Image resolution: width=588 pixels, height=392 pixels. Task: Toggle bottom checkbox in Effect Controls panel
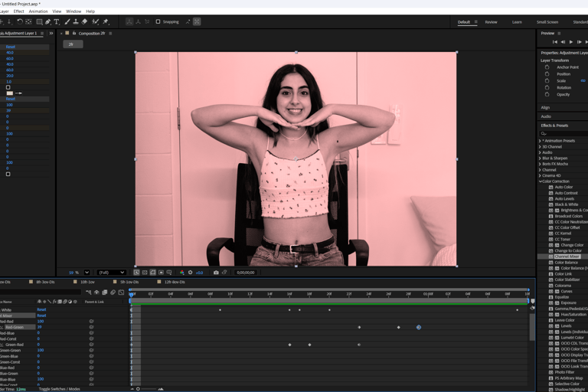(8, 174)
